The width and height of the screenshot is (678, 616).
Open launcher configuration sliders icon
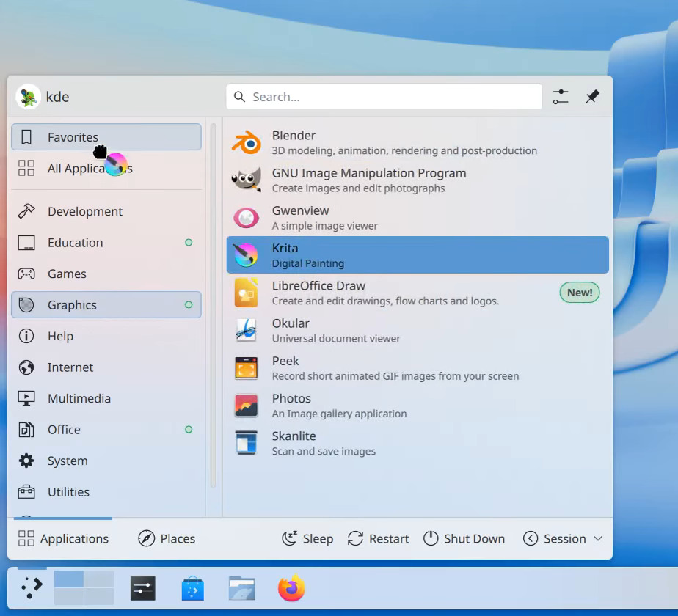pos(561,96)
